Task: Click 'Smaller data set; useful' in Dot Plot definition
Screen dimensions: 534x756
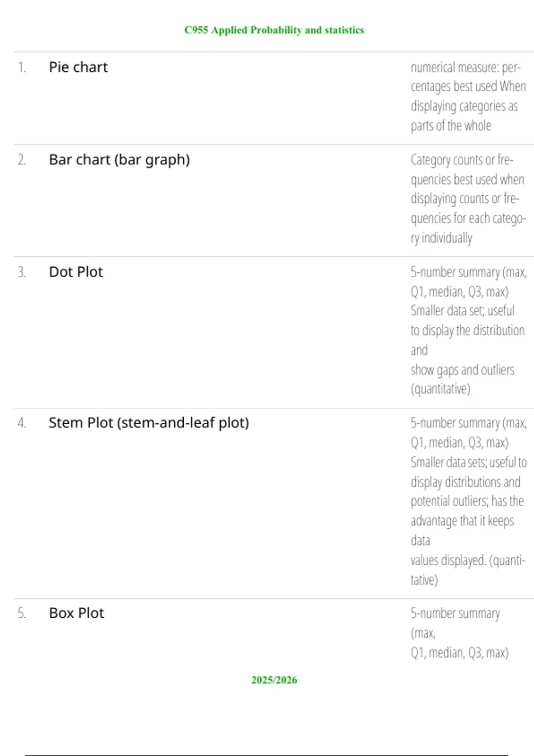Action: pyautogui.click(x=462, y=310)
